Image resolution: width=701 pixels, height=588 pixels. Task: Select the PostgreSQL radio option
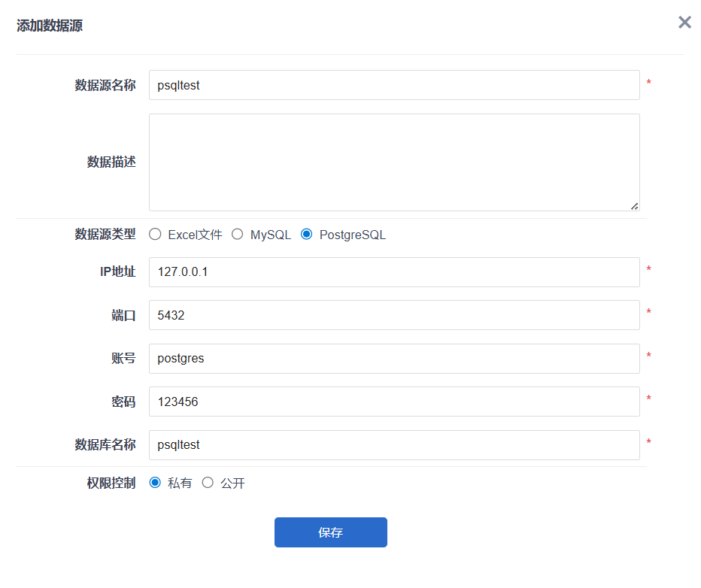pyautogui.click(x=307, y=235)
